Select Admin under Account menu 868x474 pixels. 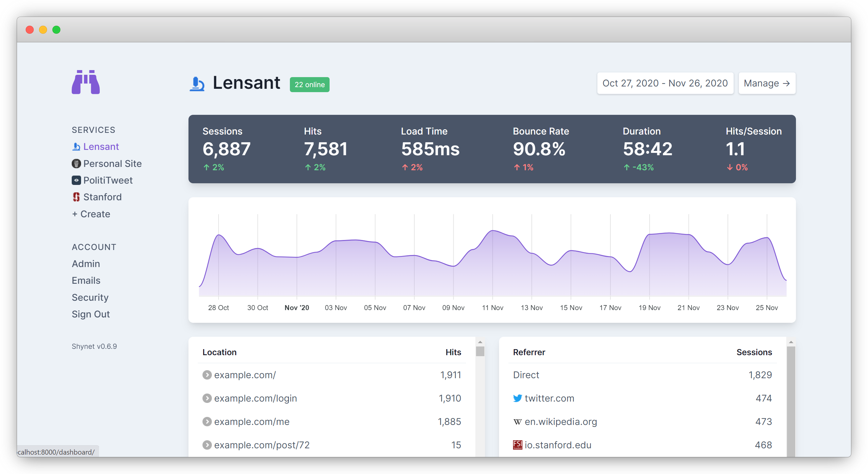coord(86,264)
